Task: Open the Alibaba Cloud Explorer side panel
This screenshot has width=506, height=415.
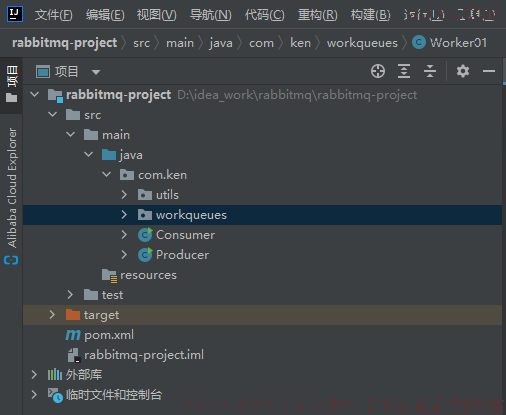Action: click(12, 196)
